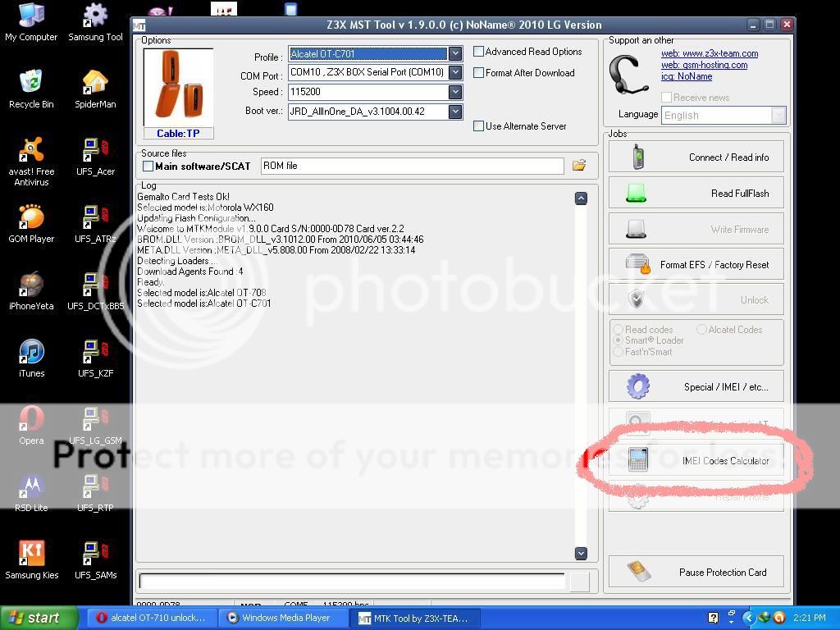Viewport: 840px width, 630px height.
Task: Open the COM Port dropdown list
Action: click(x=454, y=73)
